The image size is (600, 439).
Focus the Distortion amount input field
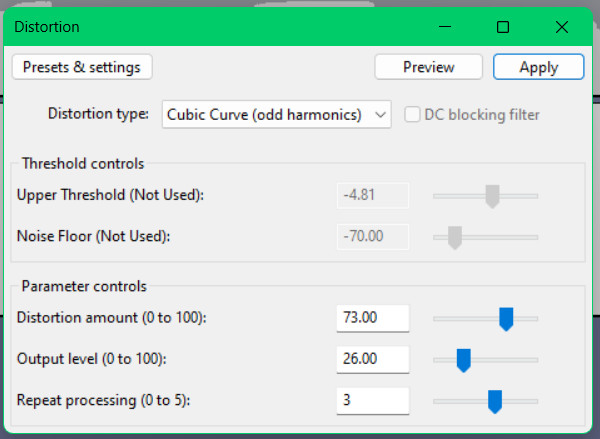[x=373, y=318]
